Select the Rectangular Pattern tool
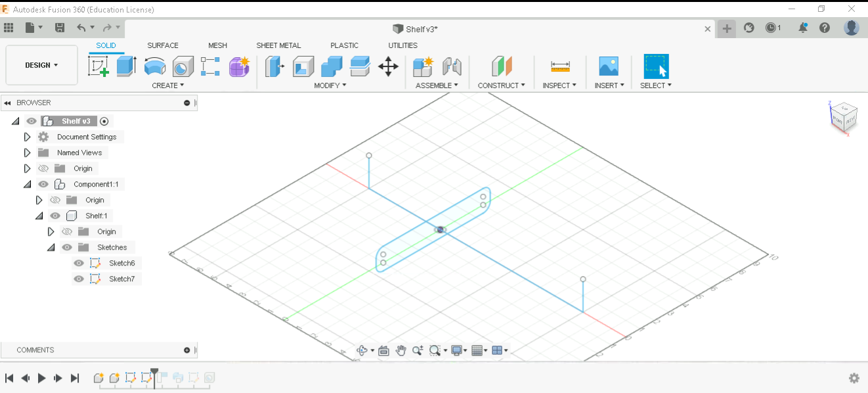 [211, 66]
